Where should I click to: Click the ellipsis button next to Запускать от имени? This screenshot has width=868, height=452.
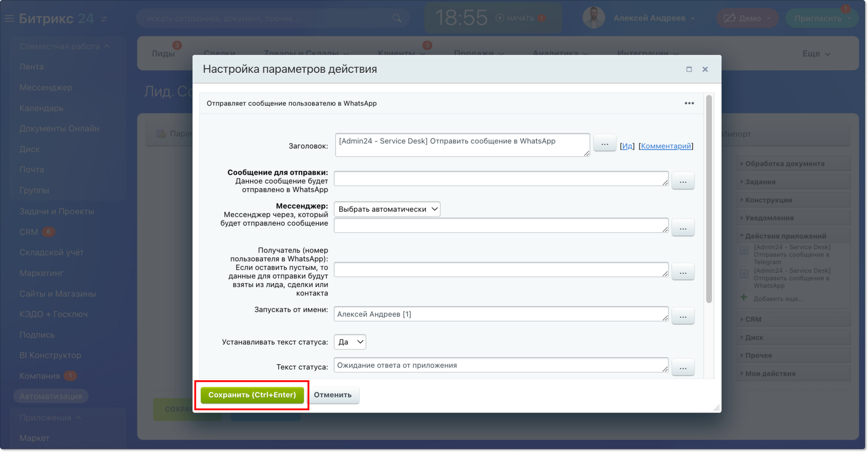pos(683,316)
